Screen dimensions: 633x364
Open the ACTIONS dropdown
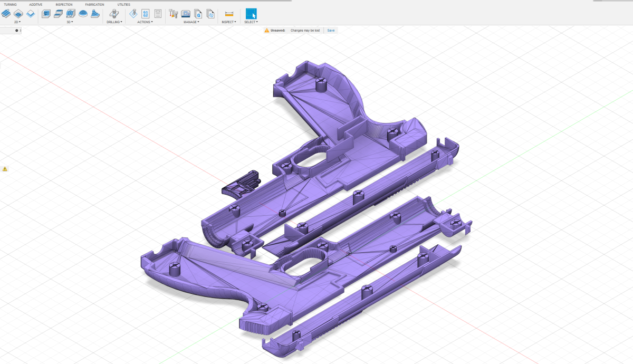(x=145, y=22)
